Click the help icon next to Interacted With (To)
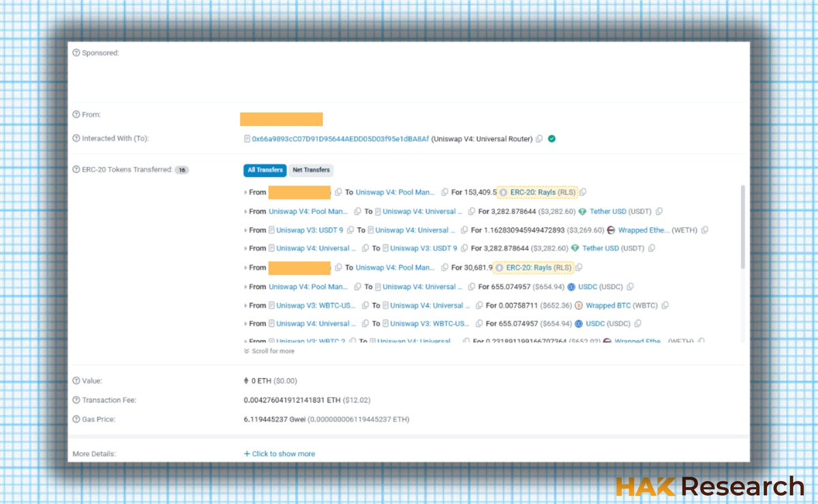This screenshot has width=818, height=504. coord(76,138)
